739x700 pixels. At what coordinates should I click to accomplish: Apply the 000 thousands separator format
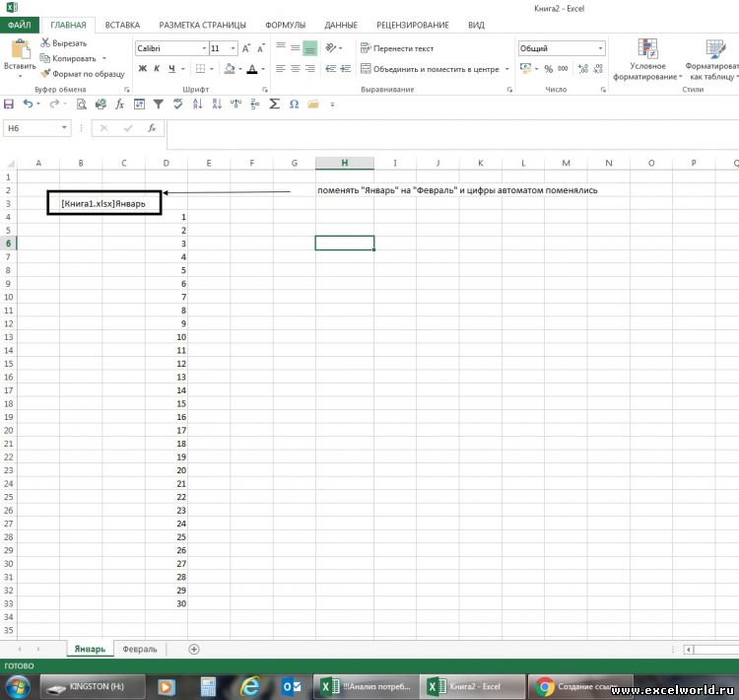pos(563,69)
